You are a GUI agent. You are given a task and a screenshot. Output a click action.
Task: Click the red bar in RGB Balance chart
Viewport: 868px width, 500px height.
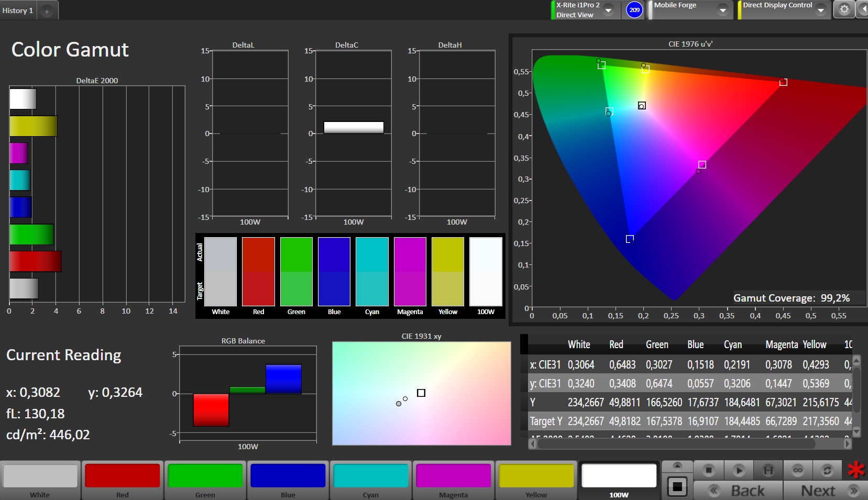pos(211,410)
